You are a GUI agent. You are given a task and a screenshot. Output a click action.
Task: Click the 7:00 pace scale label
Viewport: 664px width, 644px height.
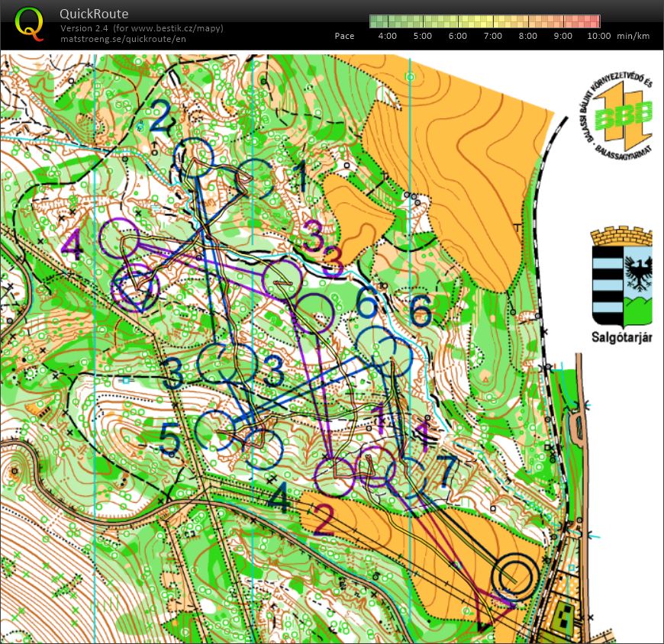492,36
